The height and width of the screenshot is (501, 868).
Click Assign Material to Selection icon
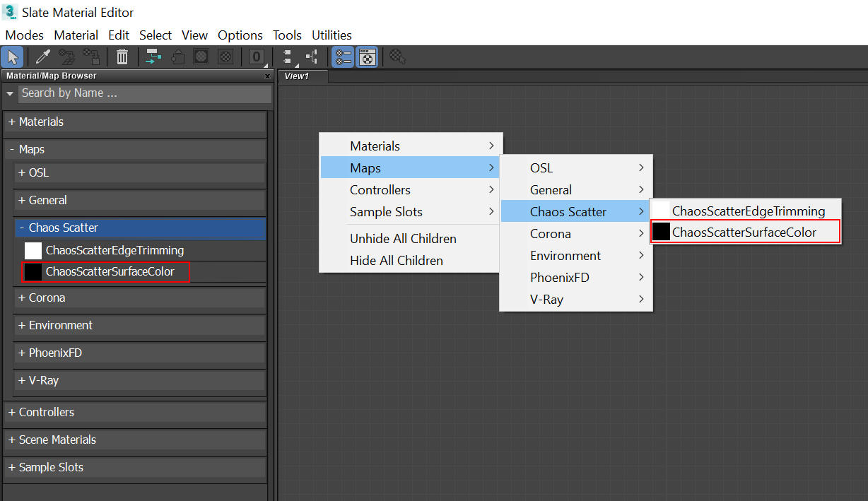pyautogui.click(x=90, y=57)
